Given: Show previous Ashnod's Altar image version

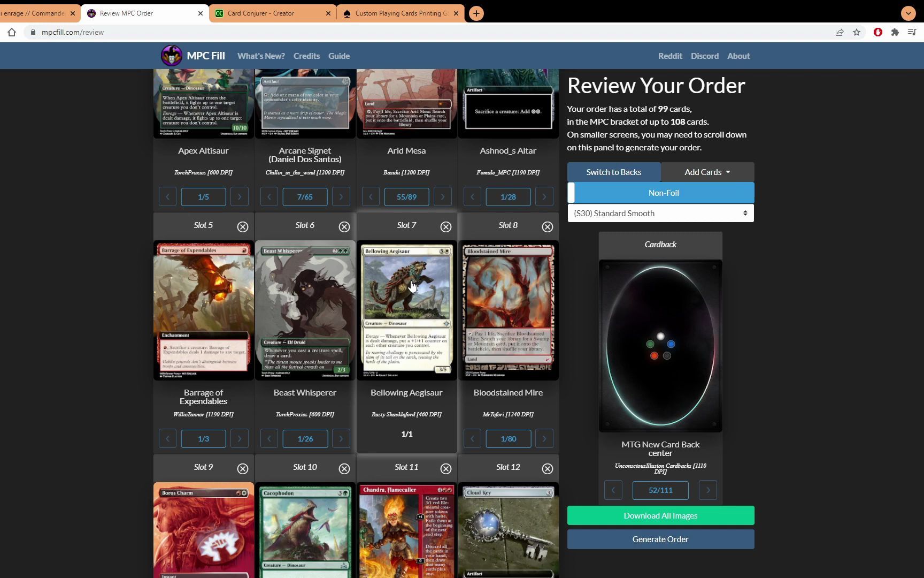Looking at the screenshot, I should pyautogui.click(x=472, y=197).
